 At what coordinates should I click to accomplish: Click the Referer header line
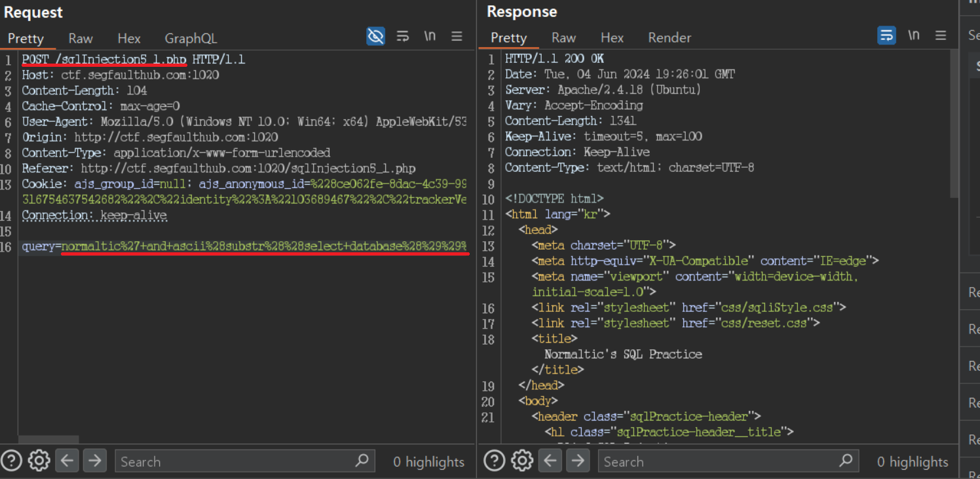(x=219, y=168)
